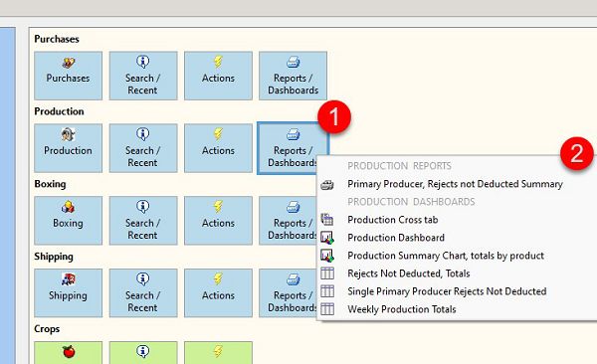597x364 pixels.
Task: Select Primary Producer, Rejects not Deducted Summary
Action: [x=455, y=184]
